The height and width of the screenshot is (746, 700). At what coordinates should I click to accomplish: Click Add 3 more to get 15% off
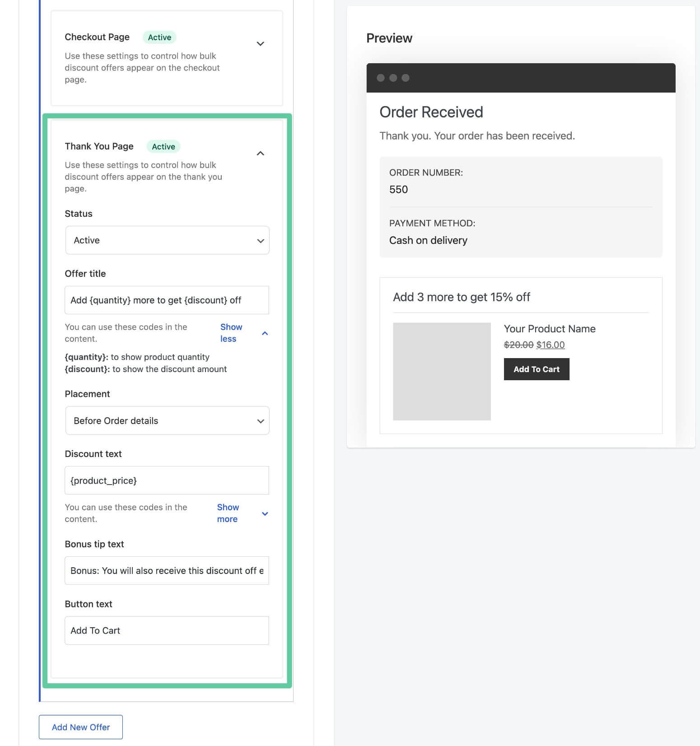[462, 297]
